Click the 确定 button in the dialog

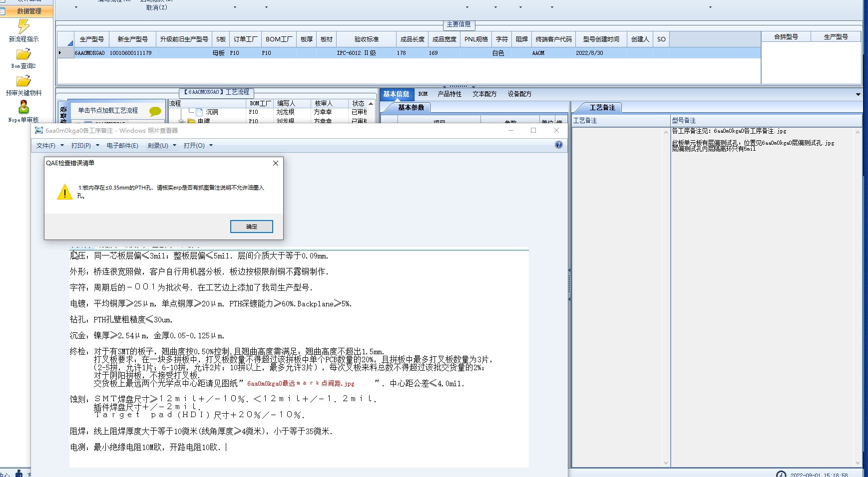(252, 227)
